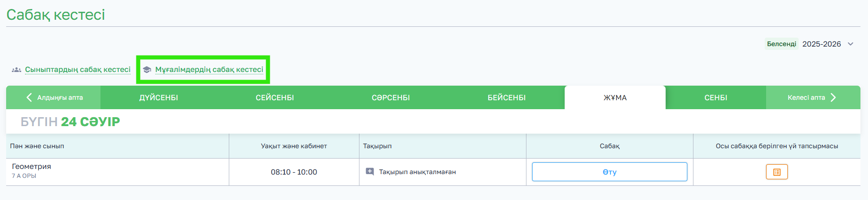Viewport: 868px width, 200px height.
Task: Click the group icon beside Сыныптардың сабақ кестесі
Action: 17,70
